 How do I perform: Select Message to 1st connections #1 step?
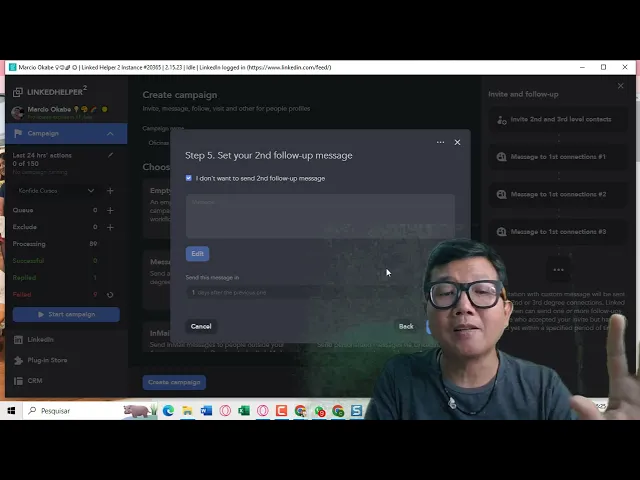click(558, 157)
